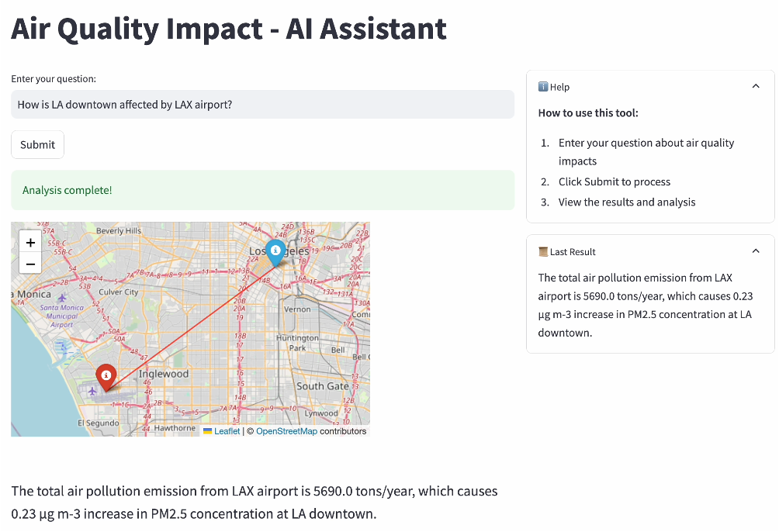This screenshot has width=779, height=532.
Task: Click the Analysis complete success banner
Action: point(262,190)
